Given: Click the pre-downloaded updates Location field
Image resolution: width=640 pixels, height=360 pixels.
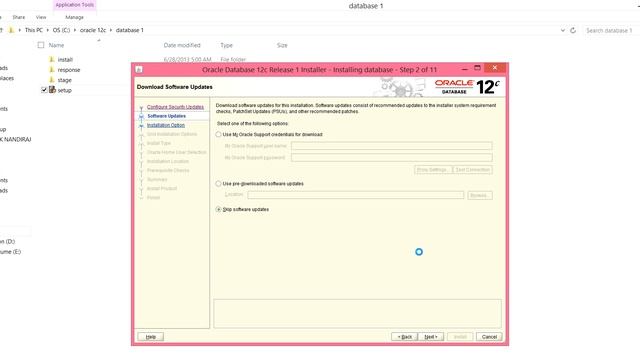Looking at the screenshot, I should 356,195.
